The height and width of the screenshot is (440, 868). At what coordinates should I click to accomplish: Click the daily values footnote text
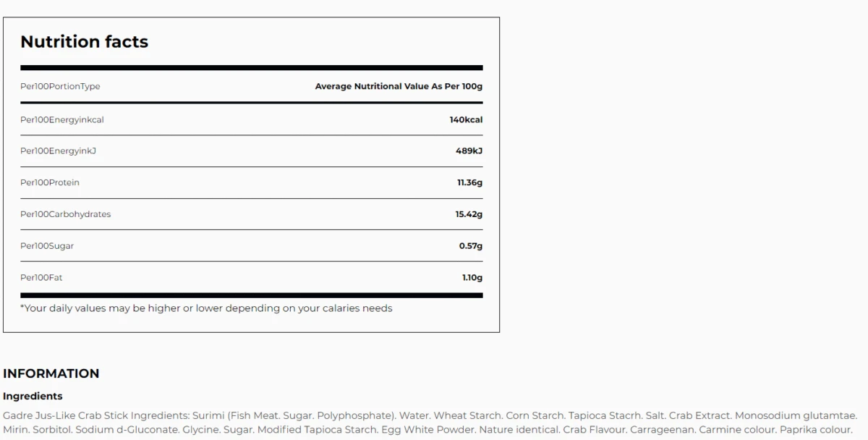(206, 308)
